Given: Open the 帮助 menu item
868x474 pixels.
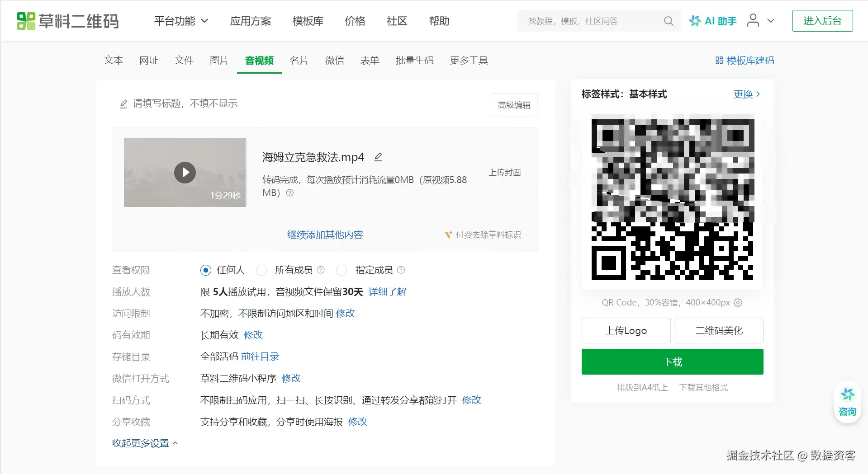Looking at the screenshot, I should pos(439,21).
